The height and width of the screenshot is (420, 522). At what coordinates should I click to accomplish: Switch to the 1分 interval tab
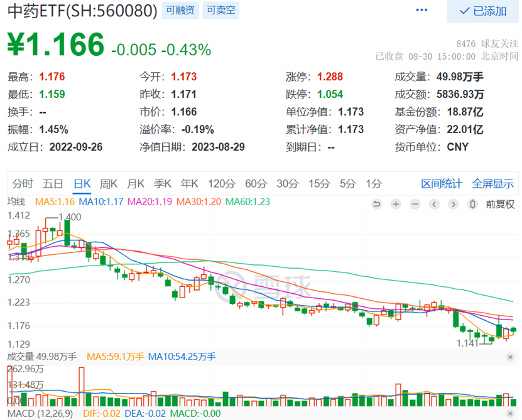[x=374, y=183]
